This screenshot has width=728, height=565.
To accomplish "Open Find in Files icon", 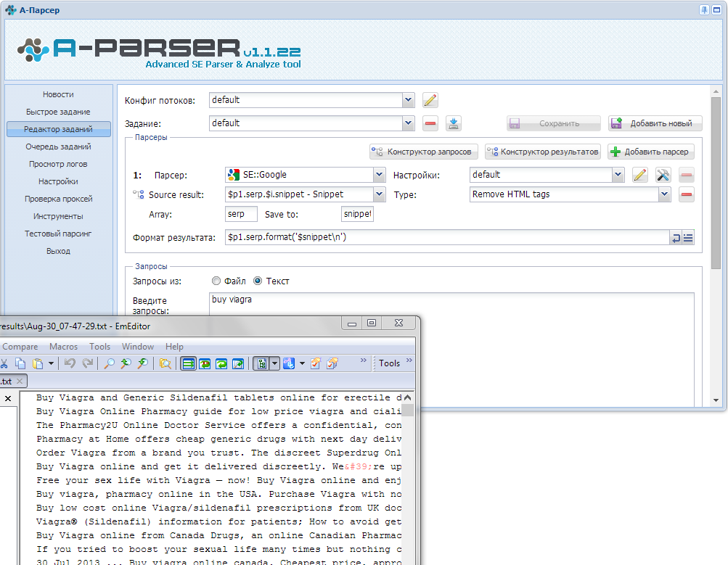I will point(165,363).
